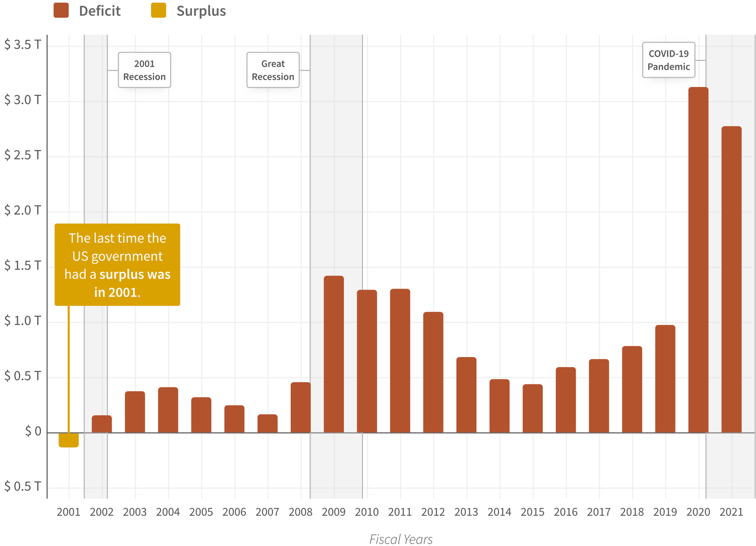Click the 2009 x-axis year label
The height and width of the screenshot is (546, 756).
coord(334,512)
